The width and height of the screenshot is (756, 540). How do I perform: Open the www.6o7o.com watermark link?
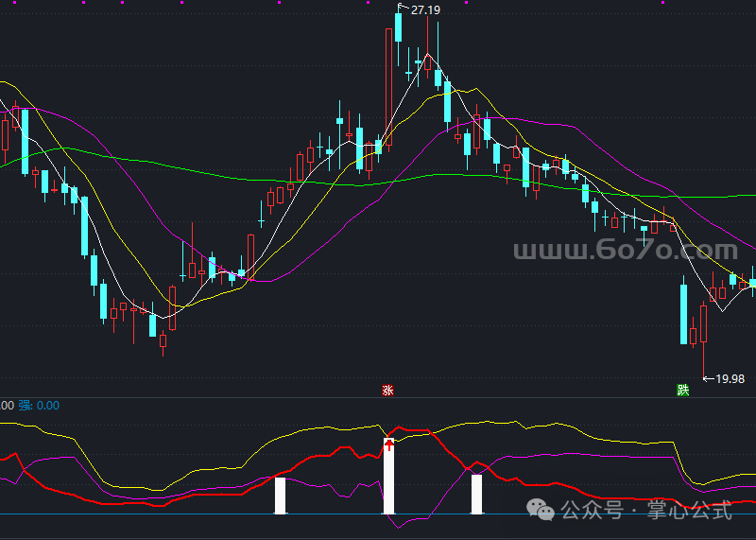pyautogui.click(x=625, y=251)
